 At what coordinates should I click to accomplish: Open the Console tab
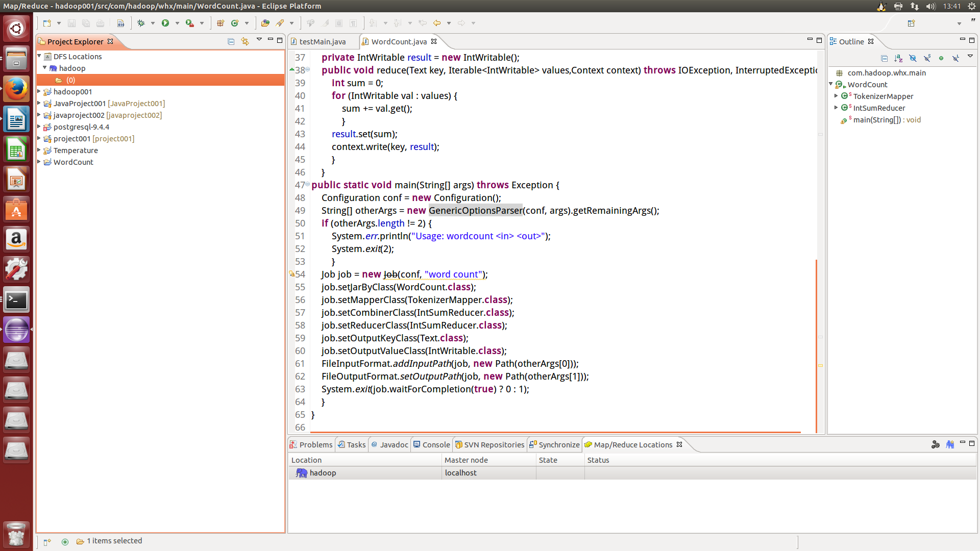[432, 444]
